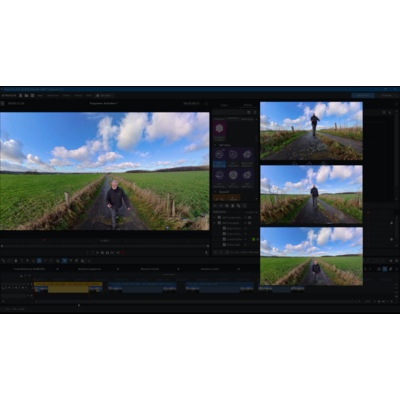
Task: Expand the first effect entry tree arrow
Action: (215, 217)
